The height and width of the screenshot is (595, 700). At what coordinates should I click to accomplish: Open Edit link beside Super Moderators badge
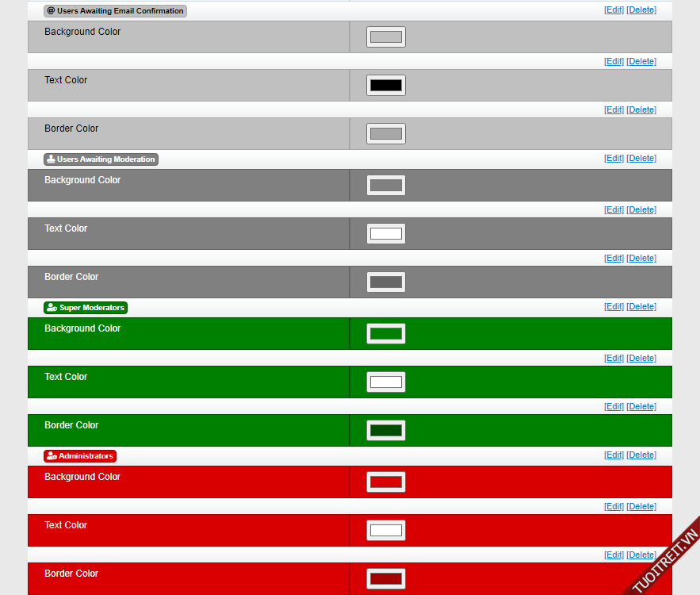coord(614,307)
